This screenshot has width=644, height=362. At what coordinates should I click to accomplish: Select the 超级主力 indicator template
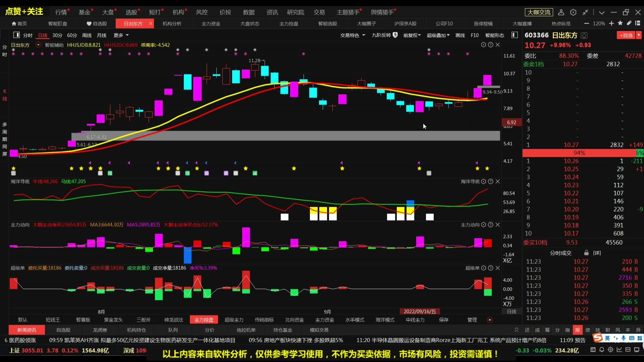tap(234, 320)
